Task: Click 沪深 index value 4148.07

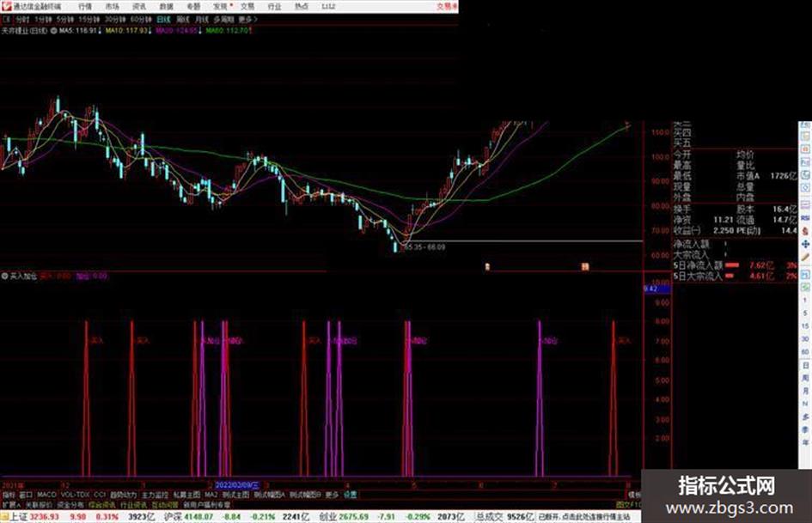Action: click(198, 517)
